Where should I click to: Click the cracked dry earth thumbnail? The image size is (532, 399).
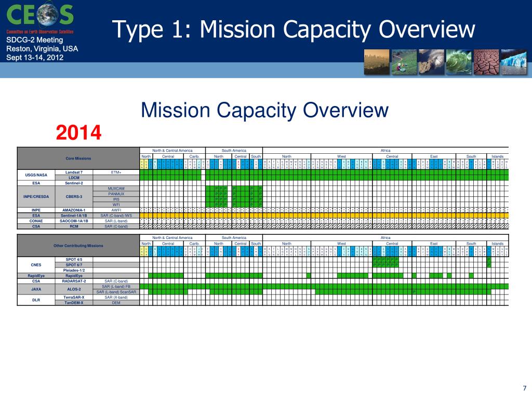click(x=486, y=62)
